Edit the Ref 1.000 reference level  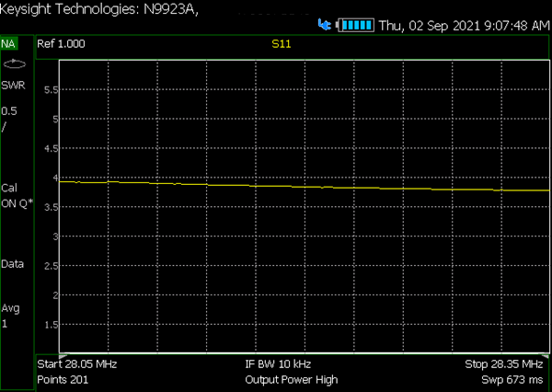[61, 44]
